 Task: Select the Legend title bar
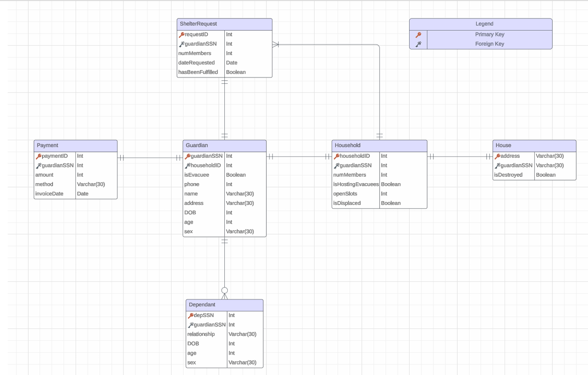pyautogui.click(x=481, y=24)
